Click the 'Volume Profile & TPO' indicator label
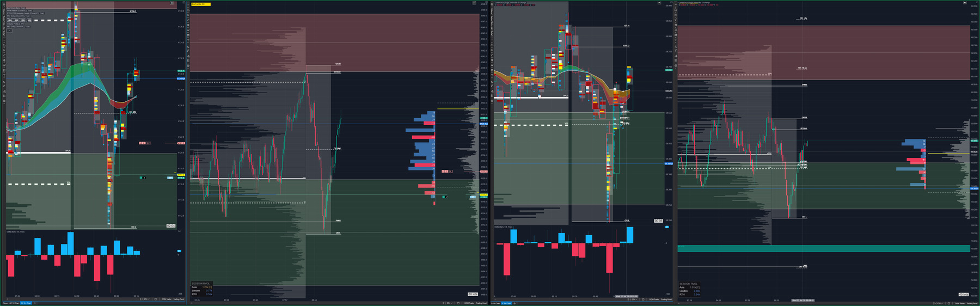The image size is (980, 306). (16, 23)
